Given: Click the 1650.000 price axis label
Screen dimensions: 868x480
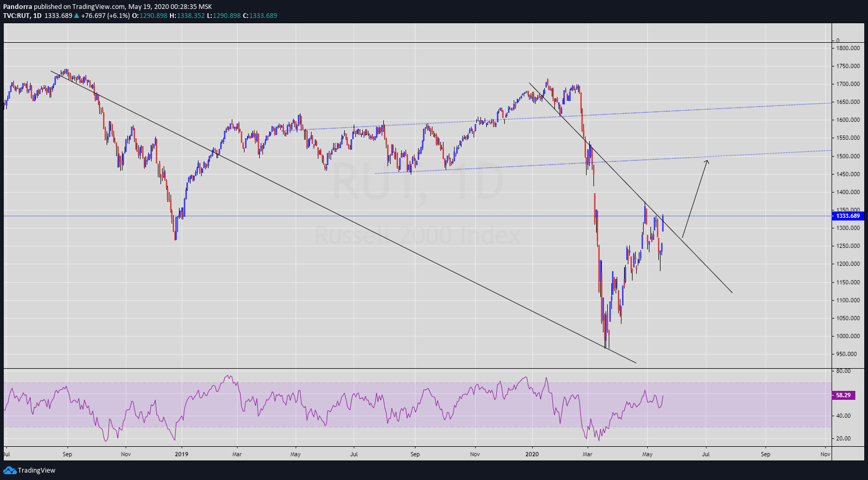Looking at the screenshot, I should click(x=848, y=102).
